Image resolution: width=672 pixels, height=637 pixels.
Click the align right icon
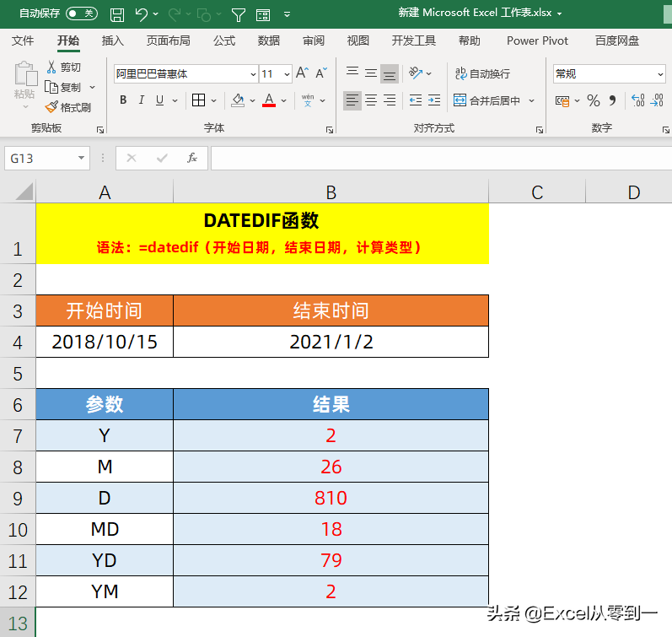point(390,100)
